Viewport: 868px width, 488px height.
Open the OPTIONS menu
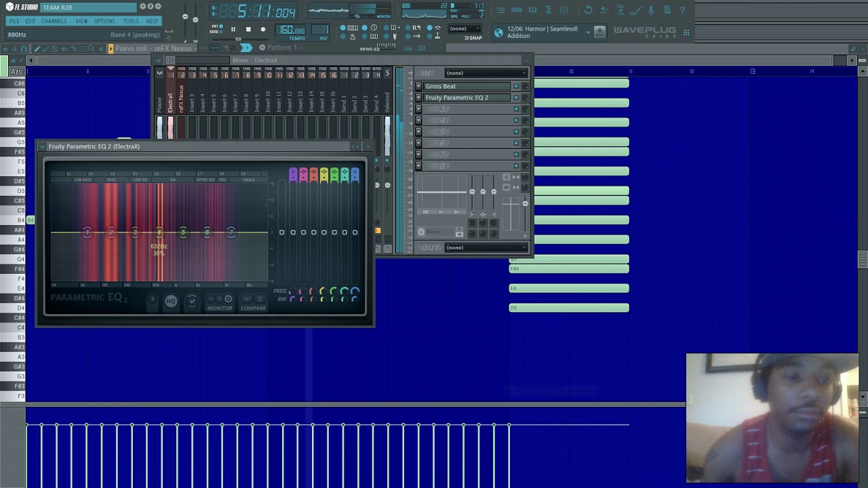(x=104, y=21)
